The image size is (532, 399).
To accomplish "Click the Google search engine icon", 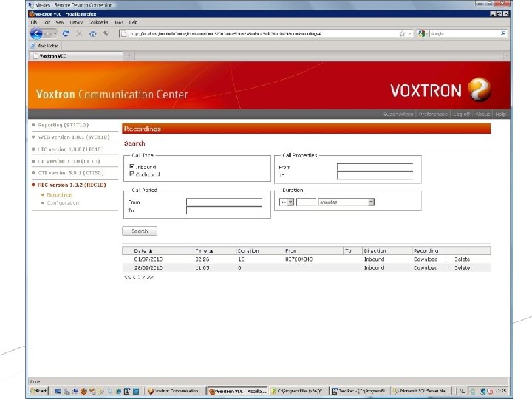I will [421, 33].
